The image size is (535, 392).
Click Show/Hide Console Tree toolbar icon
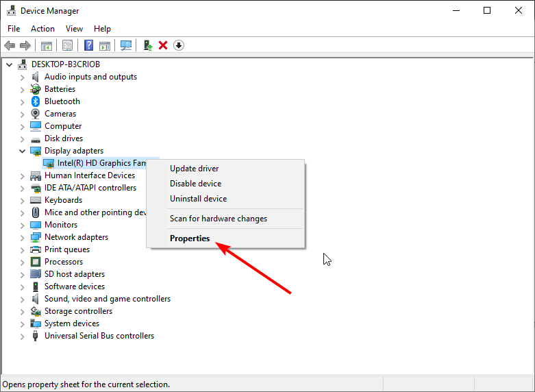tap(47, 45)
